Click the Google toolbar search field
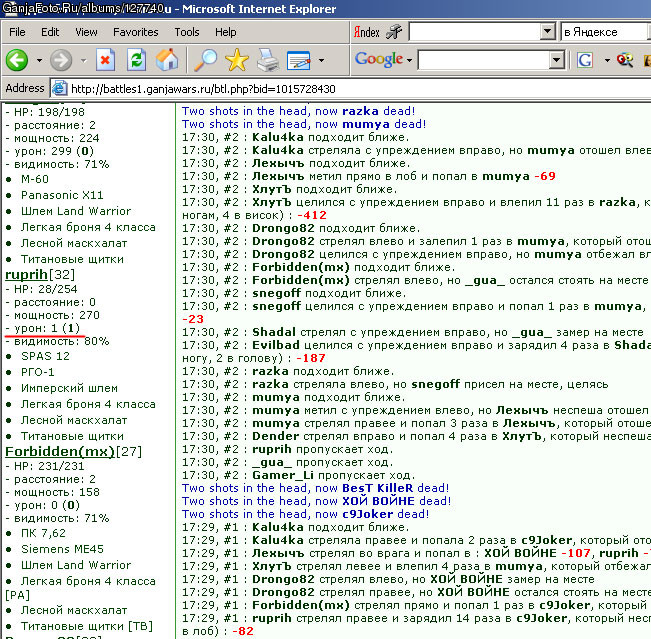 [484, 61]
